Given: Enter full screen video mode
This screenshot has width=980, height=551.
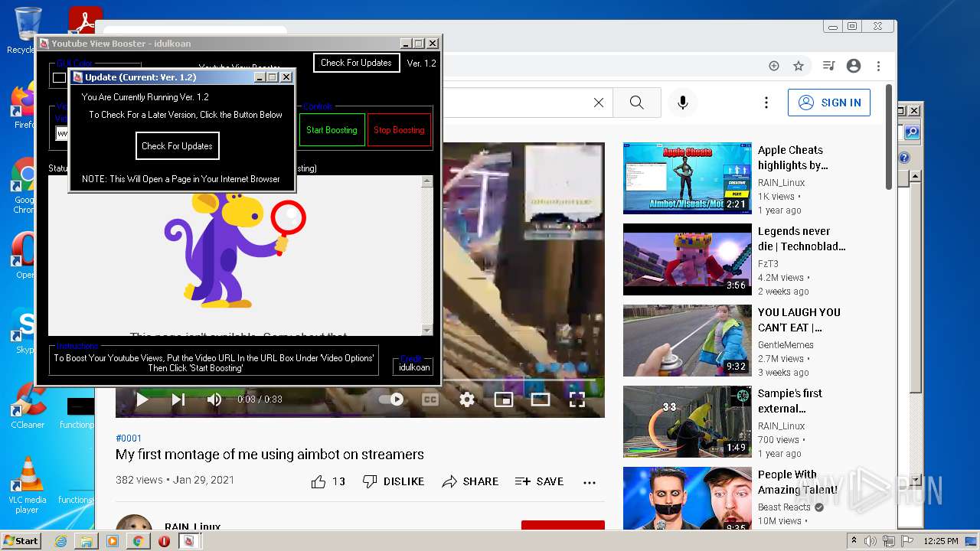Looking at the screenshot, I should pos(577,399).
